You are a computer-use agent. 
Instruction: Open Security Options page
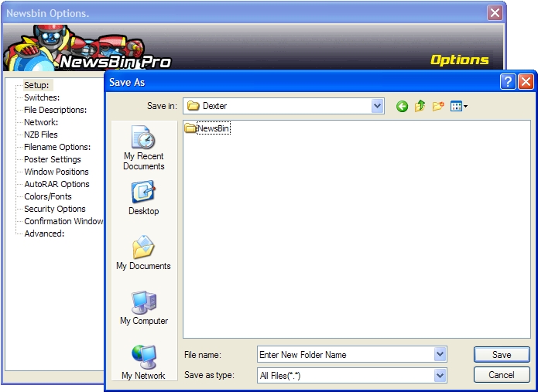click(x=55, y=209)
